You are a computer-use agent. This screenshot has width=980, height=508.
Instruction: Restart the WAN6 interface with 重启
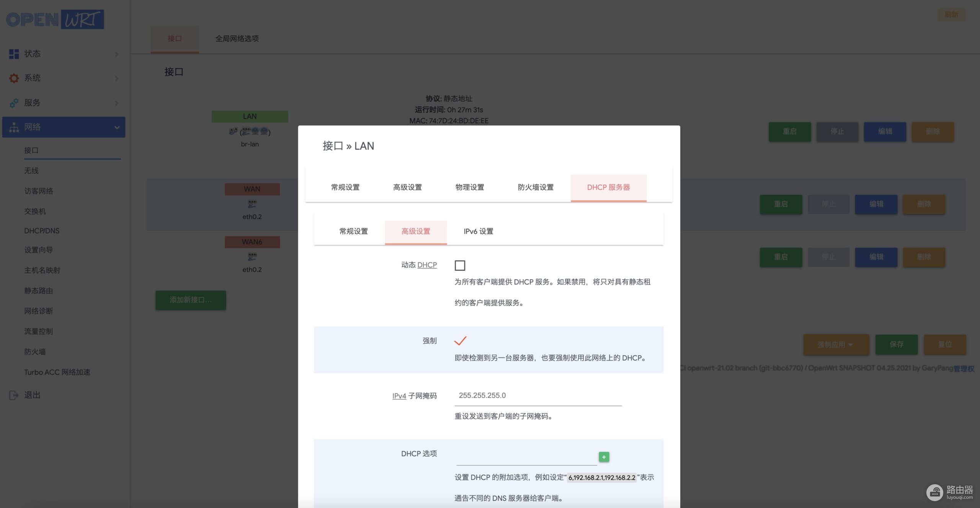[781, 257]
